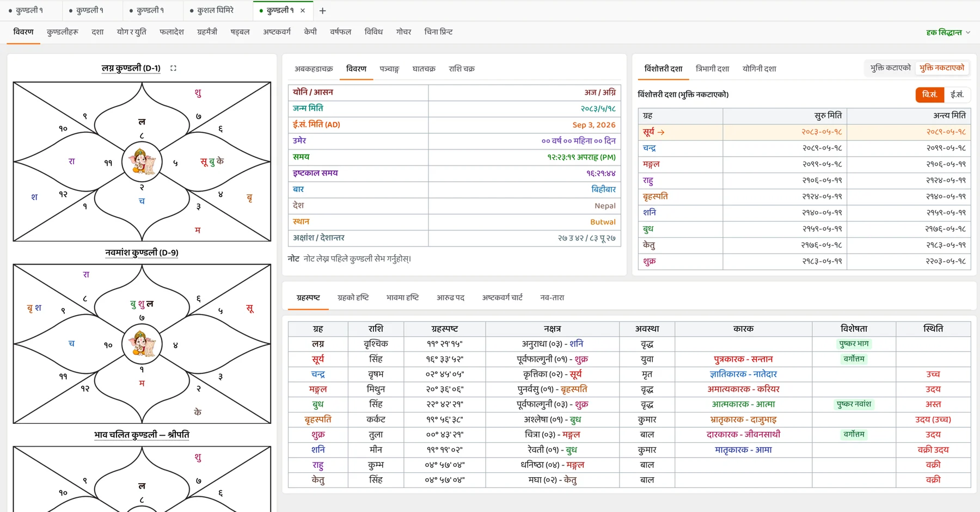Screen dimensions: 980x512
Task: Click the arrow beside सूर्य in the dasha table
Action: tap(661, 132)
